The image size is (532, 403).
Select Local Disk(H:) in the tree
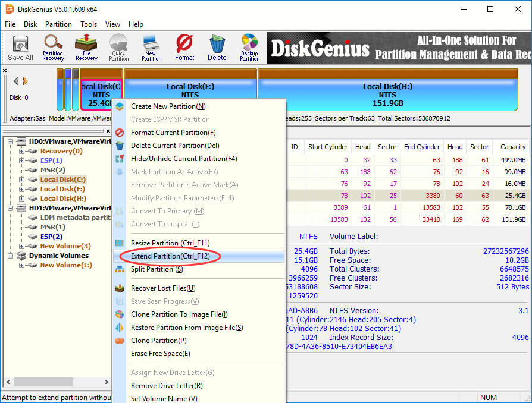62,199
